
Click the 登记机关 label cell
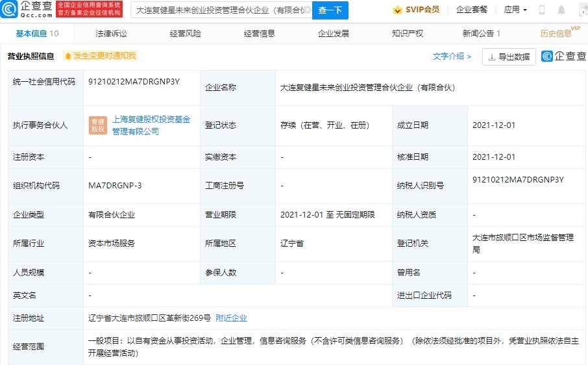(x=430, y=244)
